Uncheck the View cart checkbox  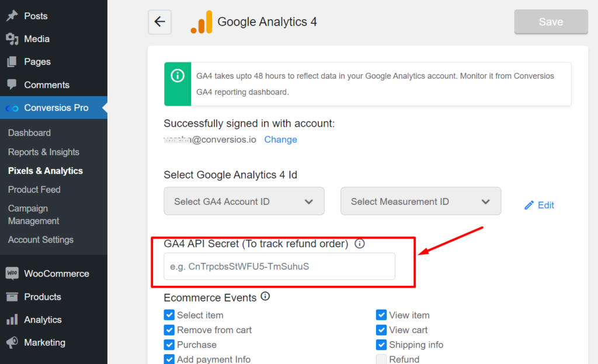point(381,330)
